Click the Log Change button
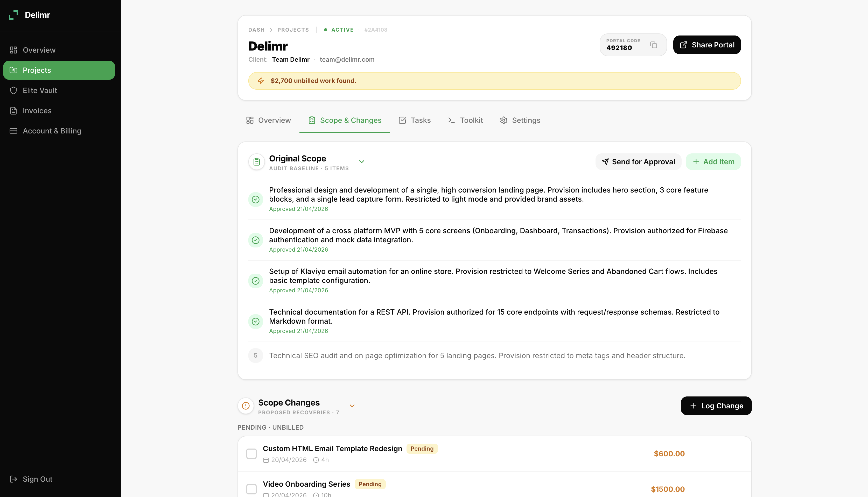Screen dimensions: 868x497 click(716, 406)
